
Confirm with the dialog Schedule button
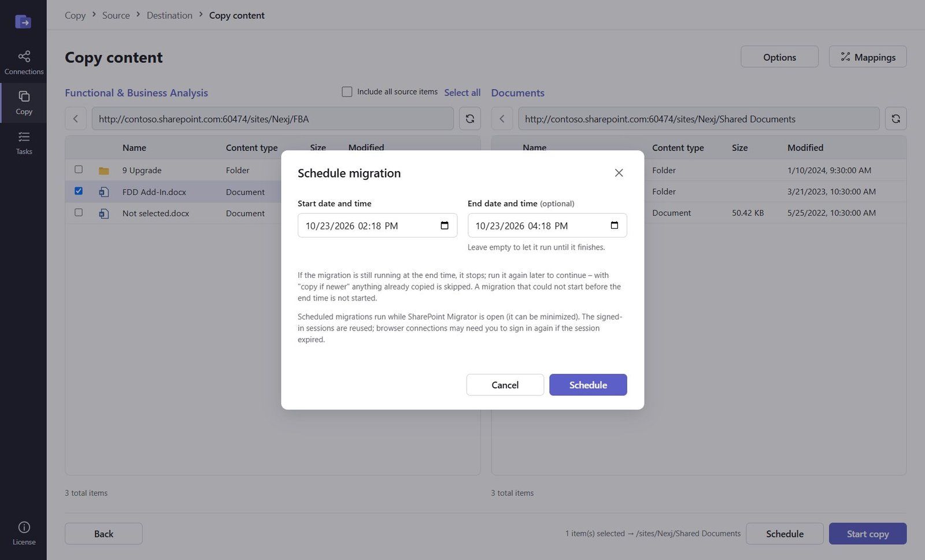(588, 385)
